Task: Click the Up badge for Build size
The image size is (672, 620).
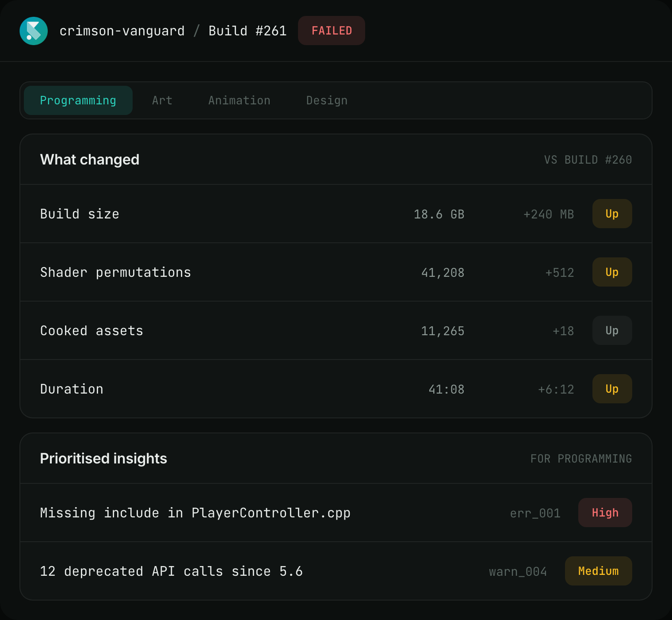Action: tap(612, 214)
